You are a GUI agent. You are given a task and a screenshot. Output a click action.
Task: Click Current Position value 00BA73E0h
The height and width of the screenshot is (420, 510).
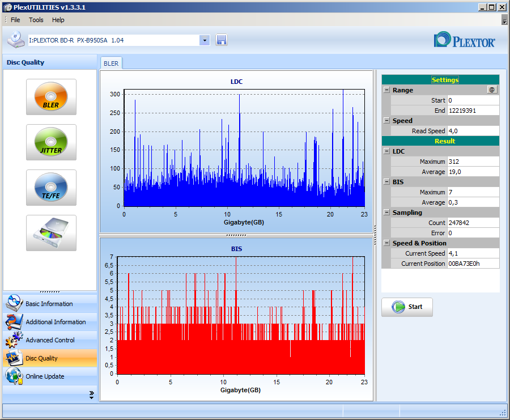(473, 263)
